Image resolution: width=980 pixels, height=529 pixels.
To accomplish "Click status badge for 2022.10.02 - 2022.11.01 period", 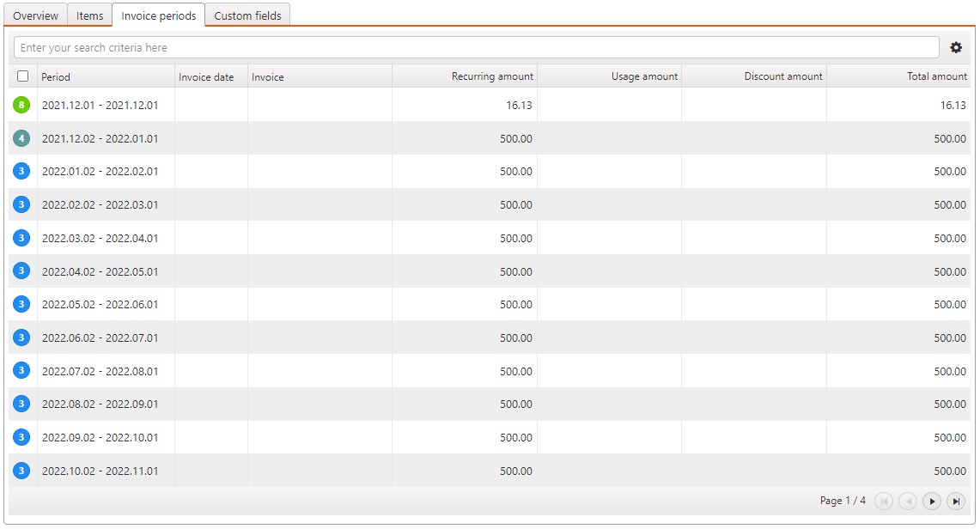I will [22, 471].
